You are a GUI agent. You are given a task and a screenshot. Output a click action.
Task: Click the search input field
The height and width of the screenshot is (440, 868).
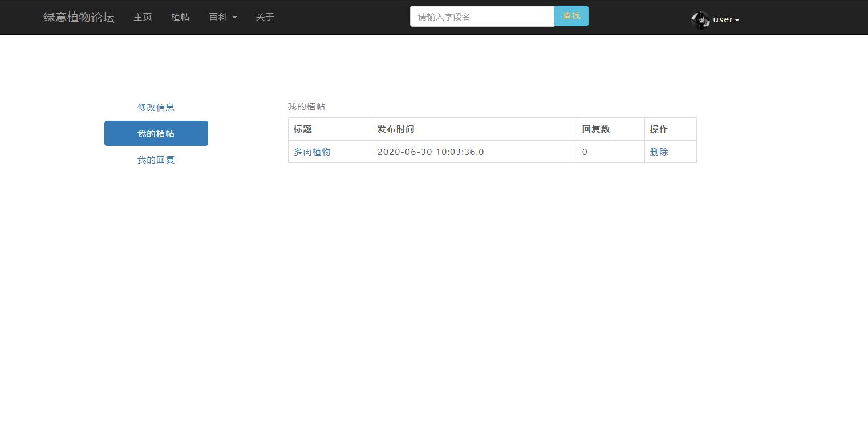[482, 16]
